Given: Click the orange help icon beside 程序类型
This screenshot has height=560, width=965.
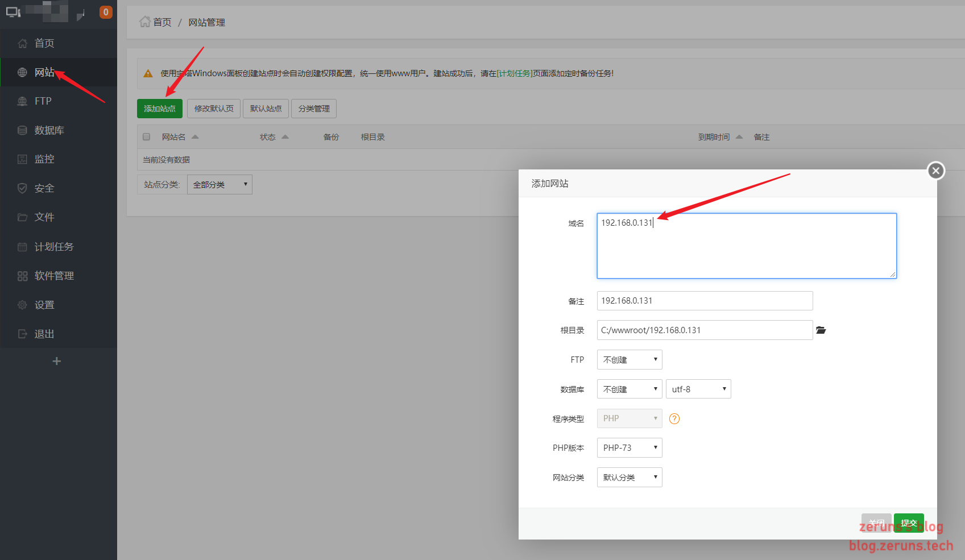Looking at the screenshot, I should 674,418.
